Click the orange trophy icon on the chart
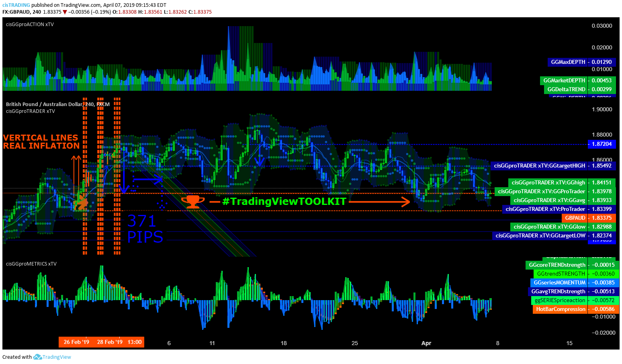Viewport: 622px width, 364px height. point(193,201)
